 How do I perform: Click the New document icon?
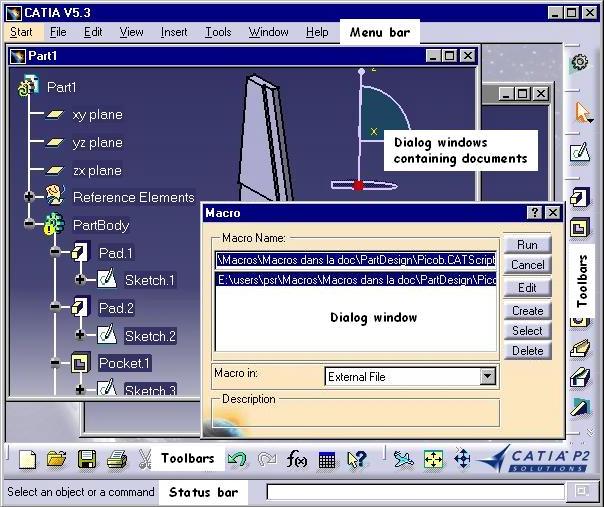pos(28,459)
